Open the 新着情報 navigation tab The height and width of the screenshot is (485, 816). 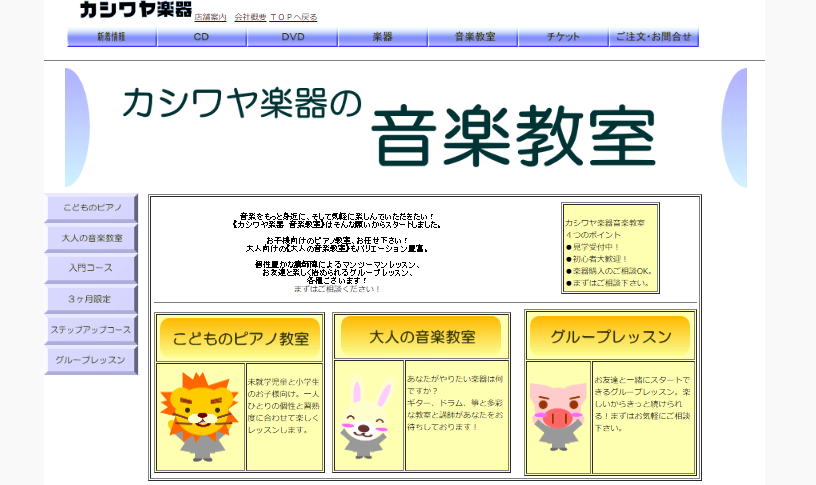click(x=112, y=37)
